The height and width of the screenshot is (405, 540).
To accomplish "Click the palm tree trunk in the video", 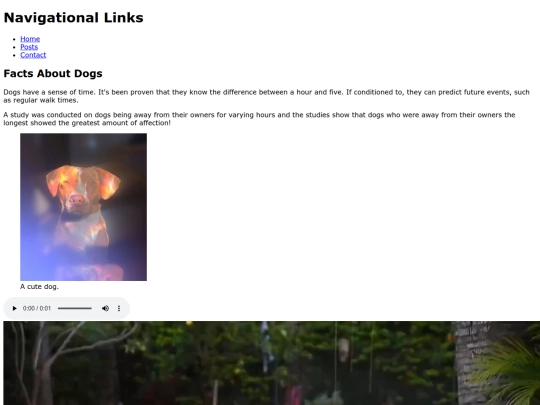I will (x=470, y=363).
